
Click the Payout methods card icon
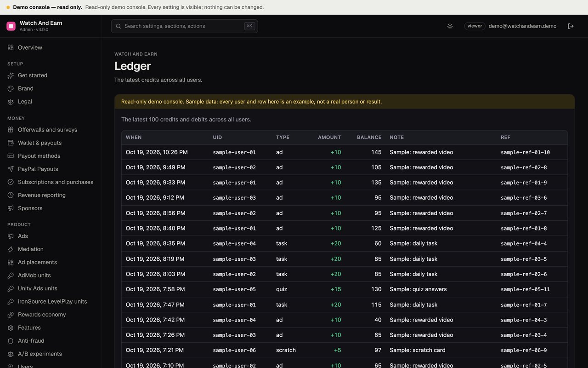(11, 156)
